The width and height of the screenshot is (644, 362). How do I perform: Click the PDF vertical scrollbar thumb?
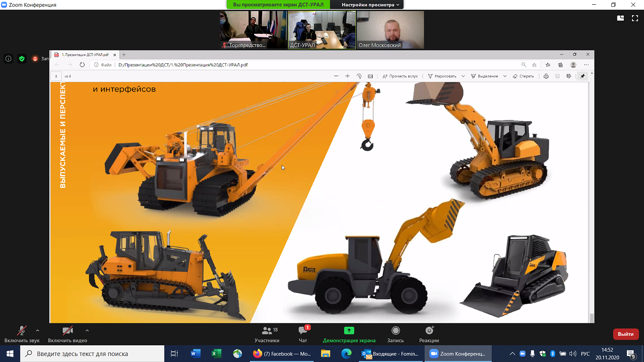[x=592, y=318]
